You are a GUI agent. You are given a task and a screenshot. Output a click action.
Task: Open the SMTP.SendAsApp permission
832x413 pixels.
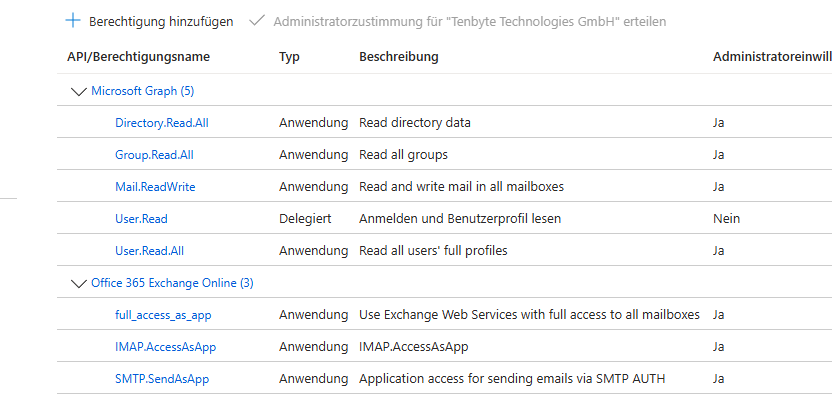click(162, 378)
